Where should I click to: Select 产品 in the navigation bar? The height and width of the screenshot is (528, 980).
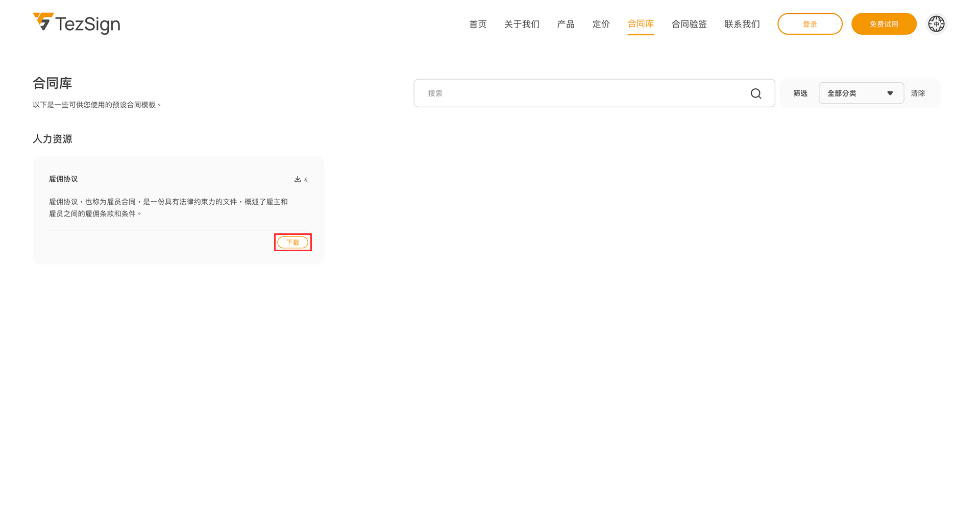pos(566,24)
